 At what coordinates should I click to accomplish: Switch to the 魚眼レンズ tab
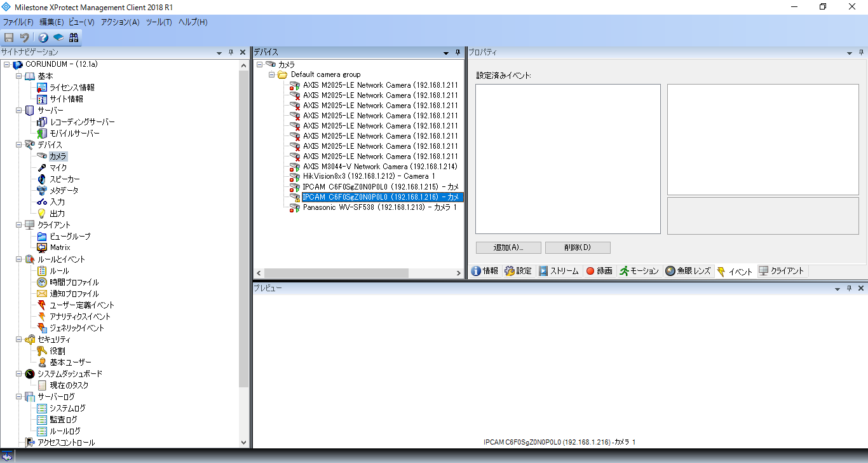tap(688, 271)
